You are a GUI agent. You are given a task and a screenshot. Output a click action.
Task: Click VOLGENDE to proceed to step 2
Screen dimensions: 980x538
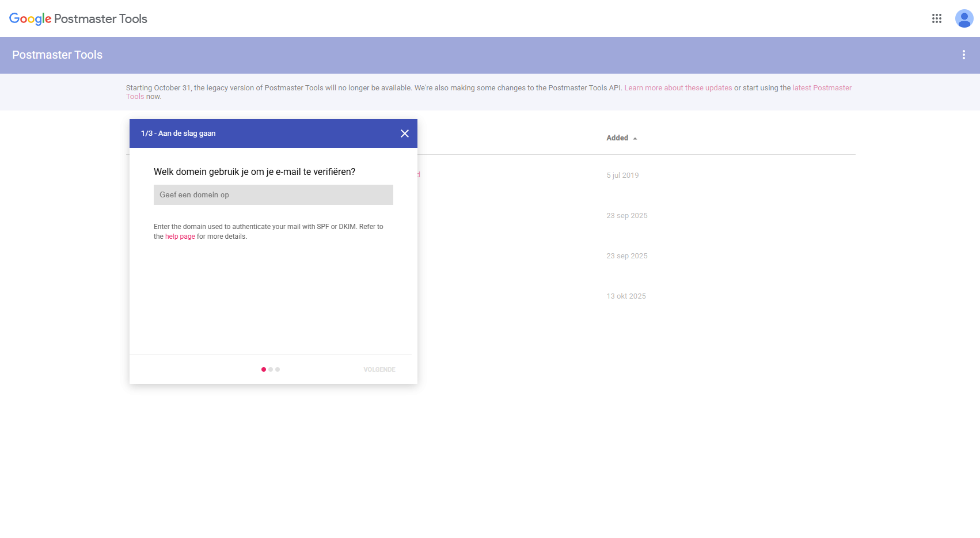pos(378,369)
